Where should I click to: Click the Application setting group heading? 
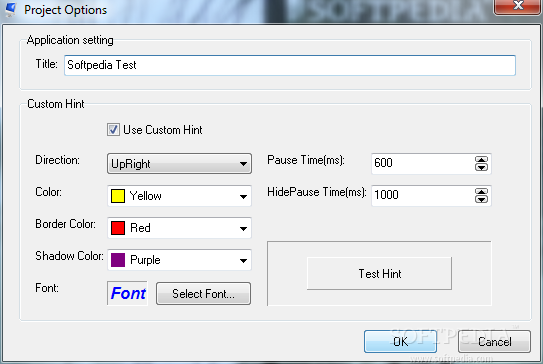70,40
